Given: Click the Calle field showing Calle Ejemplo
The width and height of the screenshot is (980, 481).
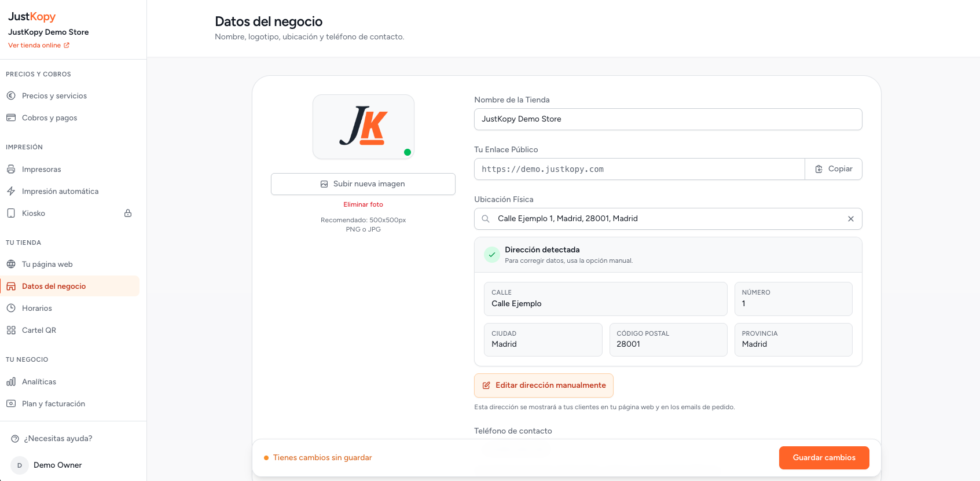Looking at the screenshot, I should coord(605,299).
